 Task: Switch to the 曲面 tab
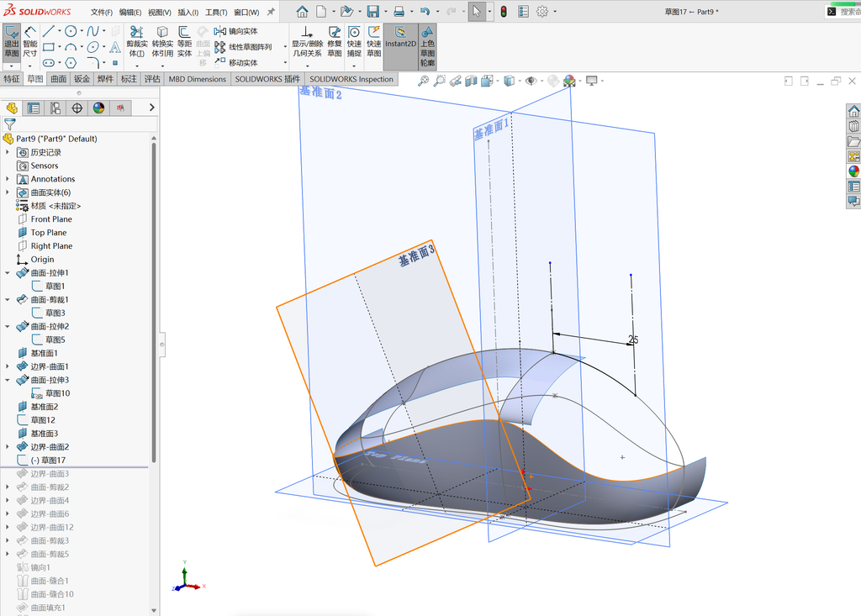[59, 79]
